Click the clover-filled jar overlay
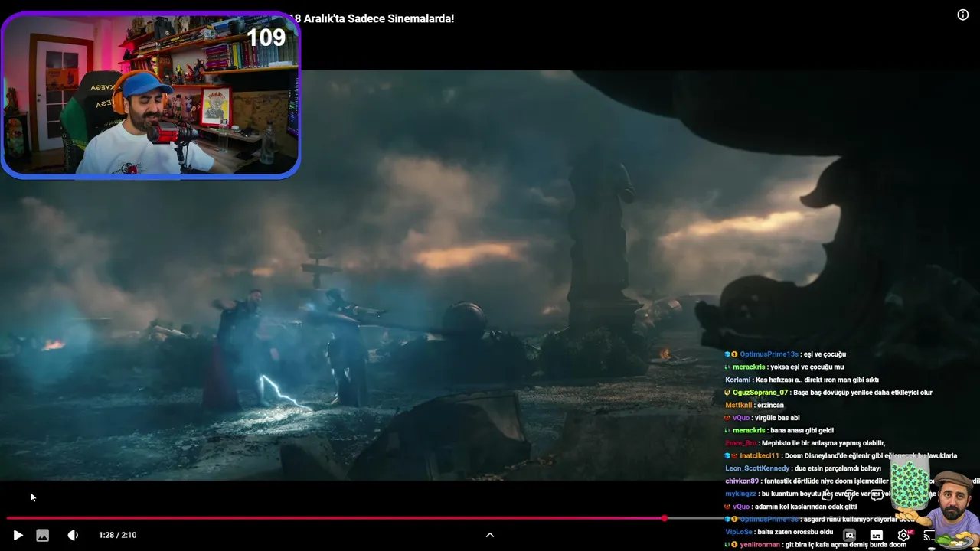 point(910,484)
